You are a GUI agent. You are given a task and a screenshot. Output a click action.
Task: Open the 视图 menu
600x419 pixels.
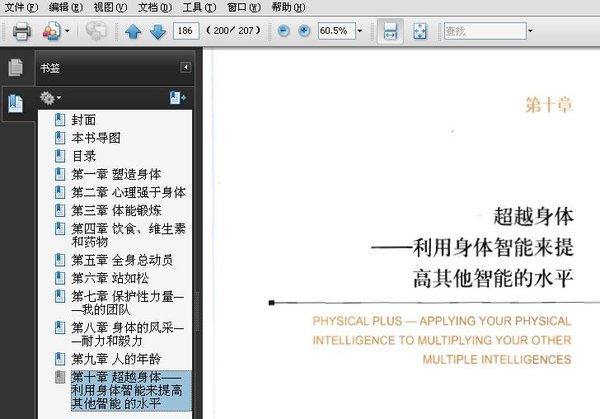[x=110, y=7]
